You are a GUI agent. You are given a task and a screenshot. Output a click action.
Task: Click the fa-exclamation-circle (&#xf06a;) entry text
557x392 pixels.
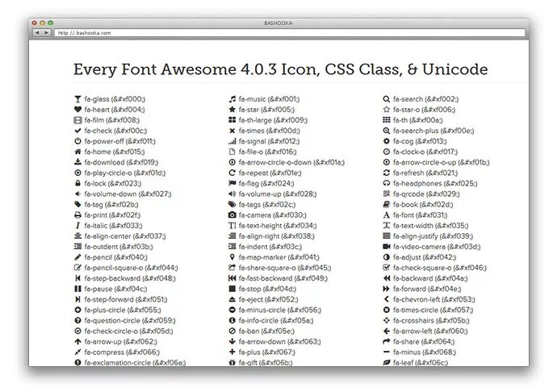[x=135, y=363]
